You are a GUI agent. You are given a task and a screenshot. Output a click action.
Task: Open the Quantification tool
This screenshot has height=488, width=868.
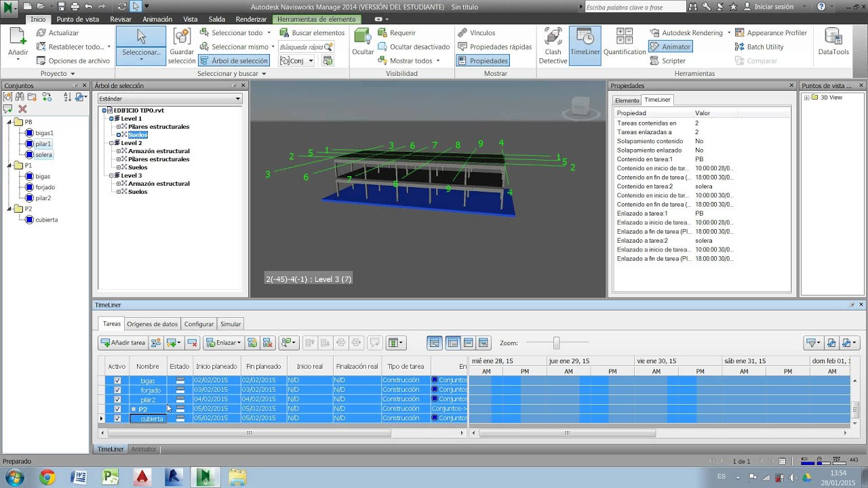coord(625,45)
